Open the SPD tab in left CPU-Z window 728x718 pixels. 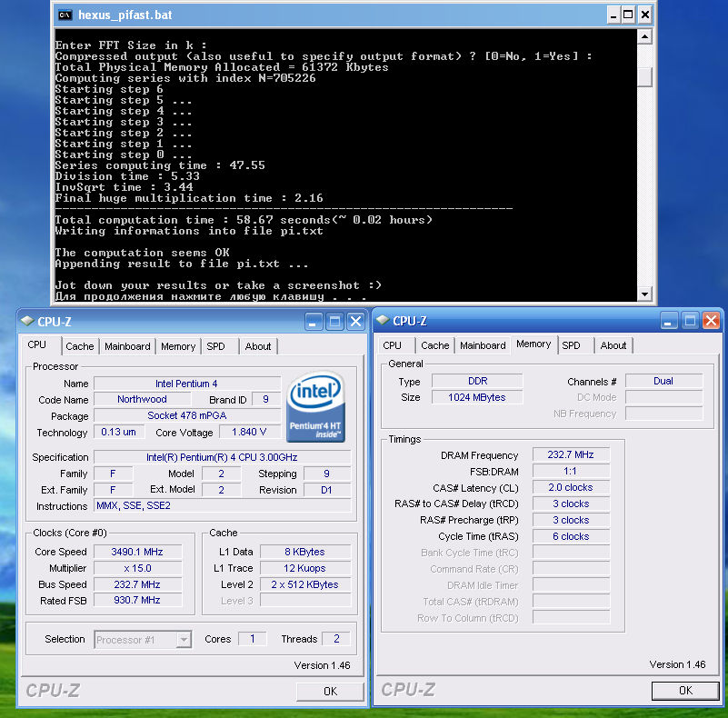pyautogui.click(x=215, y=346)
